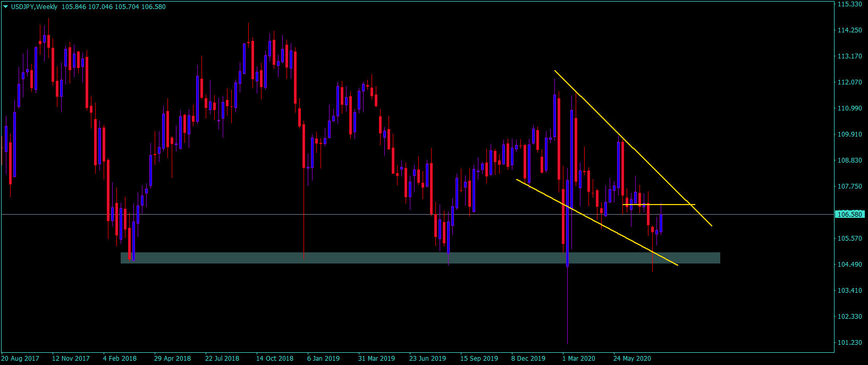Open the chart menu triangle beside USDJPY,Weekly
The image size is (868, 365).
pos(5,7)
